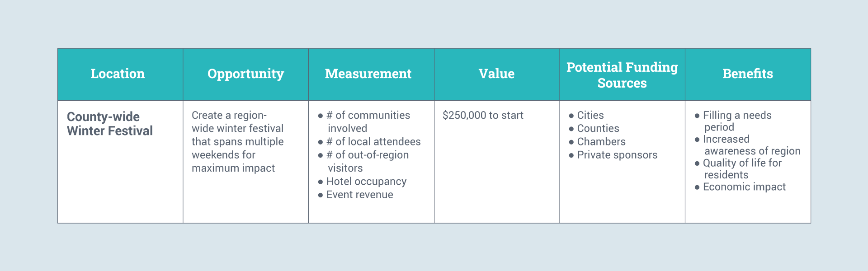Select the Benefits column header
Screen dimensions: 868x271
(748, 74)
